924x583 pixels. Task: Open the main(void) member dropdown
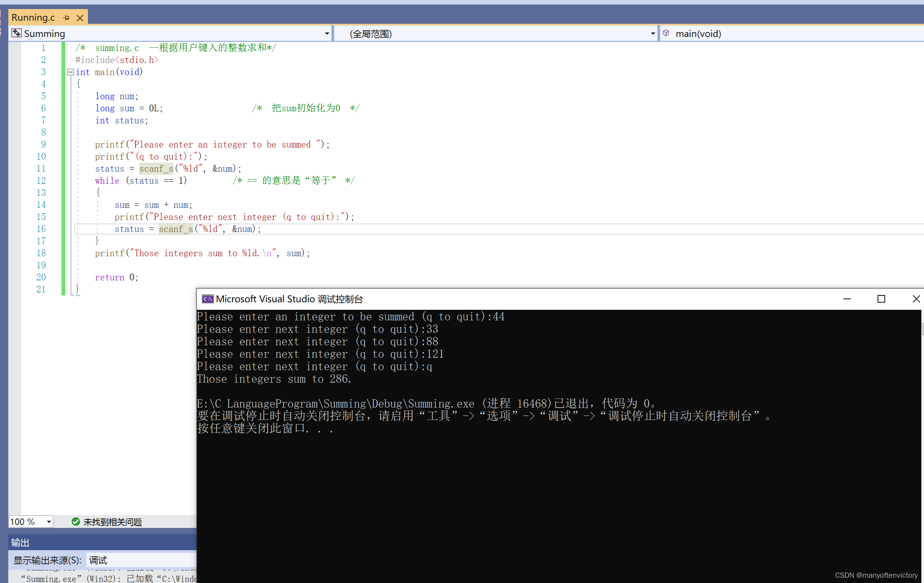(792, 33)
